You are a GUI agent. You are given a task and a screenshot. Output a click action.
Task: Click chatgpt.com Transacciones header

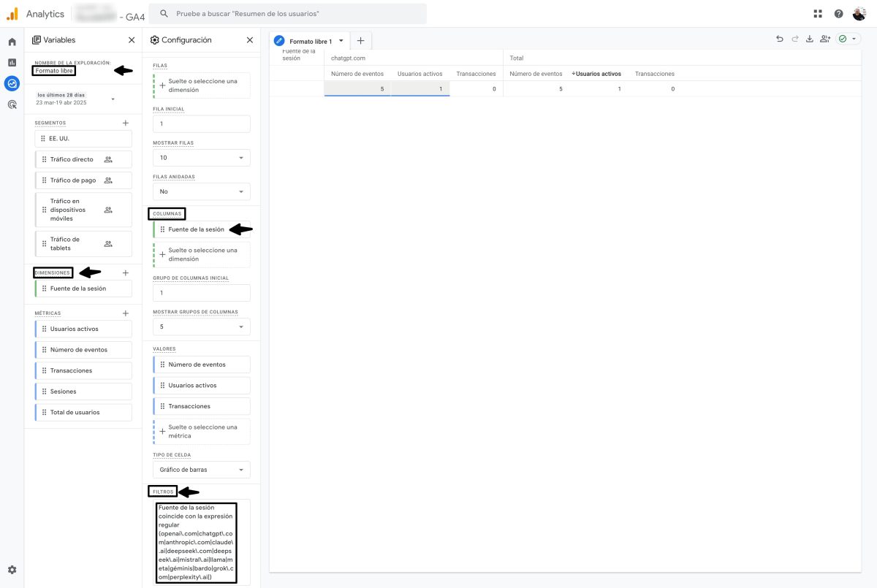(476, 74)
